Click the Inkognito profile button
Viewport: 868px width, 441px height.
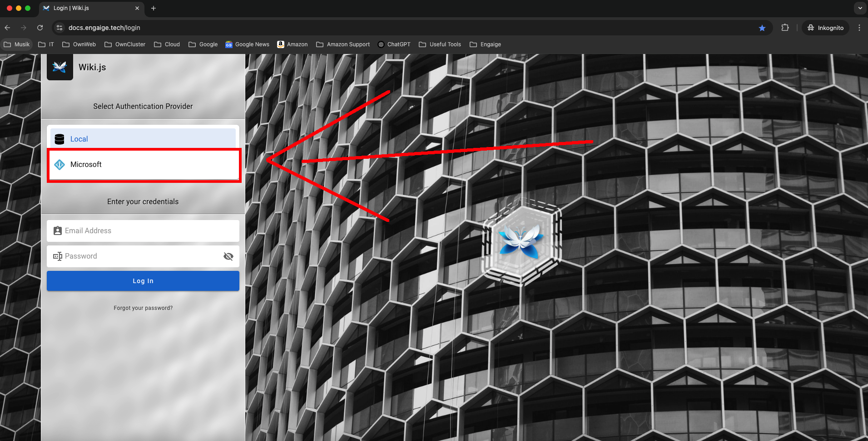click(x=825, y=28)
